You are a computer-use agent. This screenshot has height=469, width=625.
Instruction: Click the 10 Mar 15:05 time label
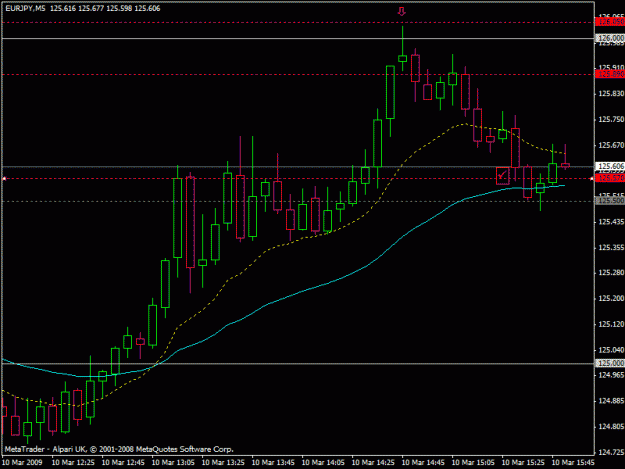pyautogui.click(x=473, y=463)
